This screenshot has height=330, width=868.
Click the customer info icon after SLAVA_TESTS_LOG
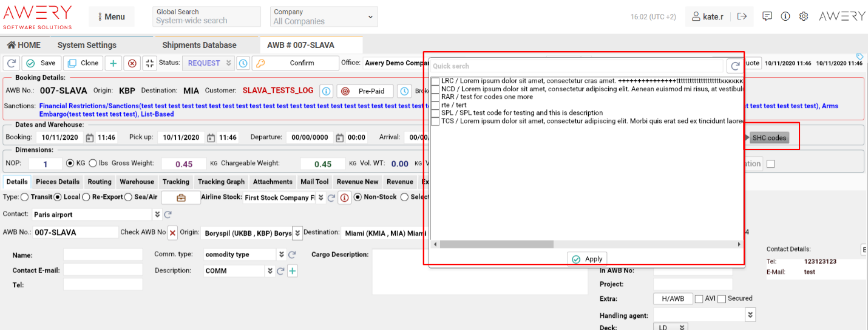326,91
